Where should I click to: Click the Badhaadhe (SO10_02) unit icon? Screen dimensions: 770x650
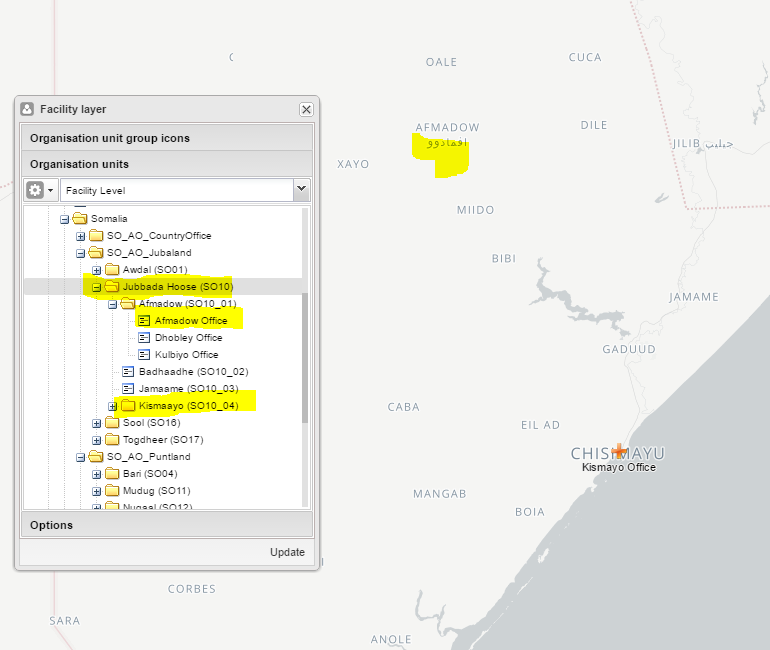(128, 372)
